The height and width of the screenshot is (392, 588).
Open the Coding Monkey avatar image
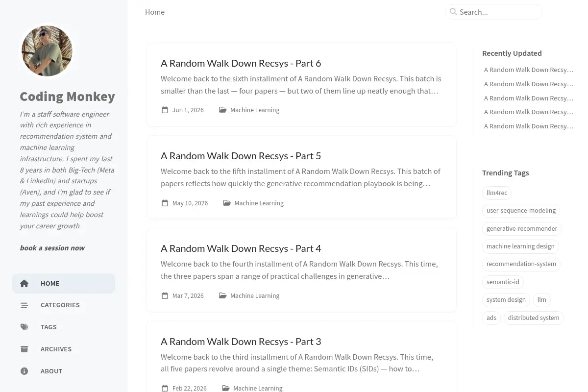click(x=47, y=51)
